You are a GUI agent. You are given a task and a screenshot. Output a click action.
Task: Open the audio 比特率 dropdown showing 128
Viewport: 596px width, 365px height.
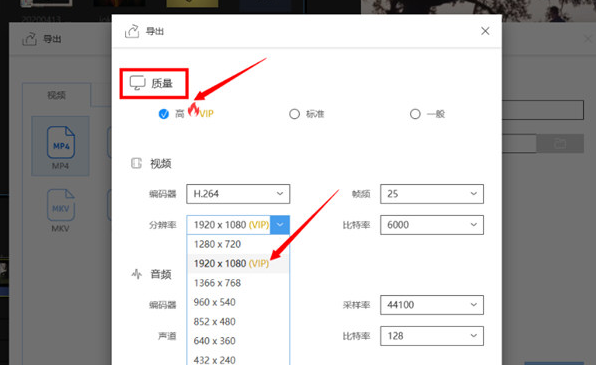[432, 336]
